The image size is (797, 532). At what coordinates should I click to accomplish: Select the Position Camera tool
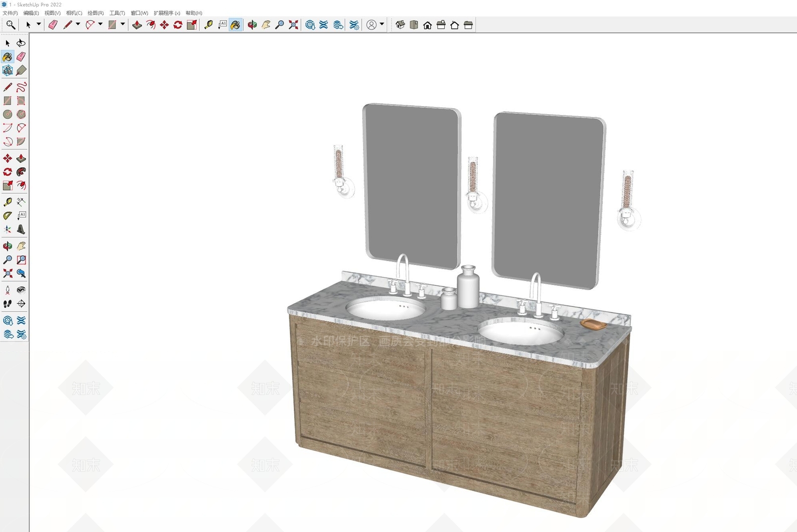[x=7, y=290]
